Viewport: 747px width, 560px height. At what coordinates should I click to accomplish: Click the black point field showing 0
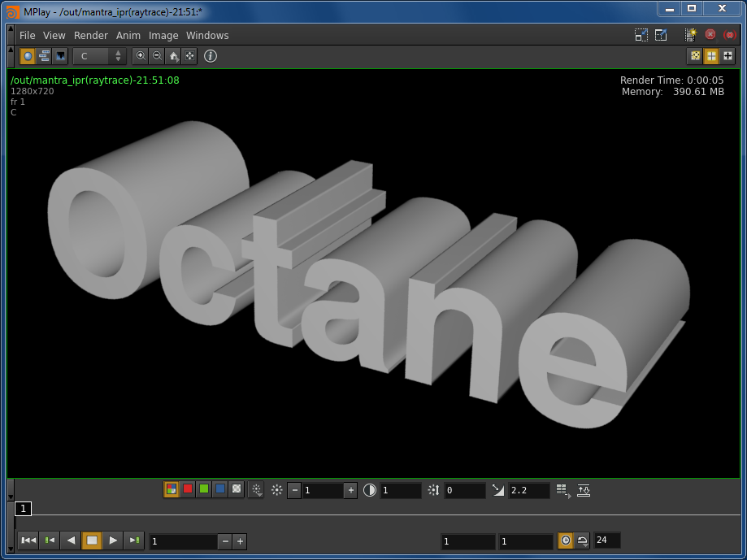pyautogui.click(x=464, y=490)
